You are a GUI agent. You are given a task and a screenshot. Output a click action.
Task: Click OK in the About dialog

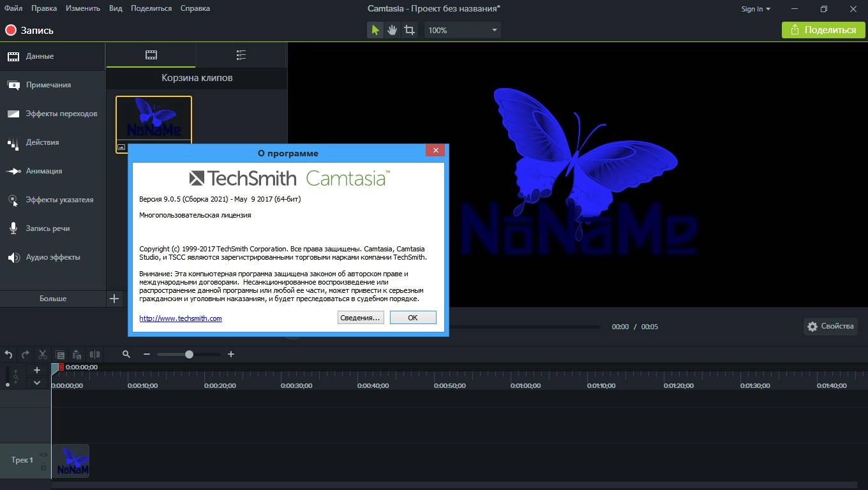point(413,318)
